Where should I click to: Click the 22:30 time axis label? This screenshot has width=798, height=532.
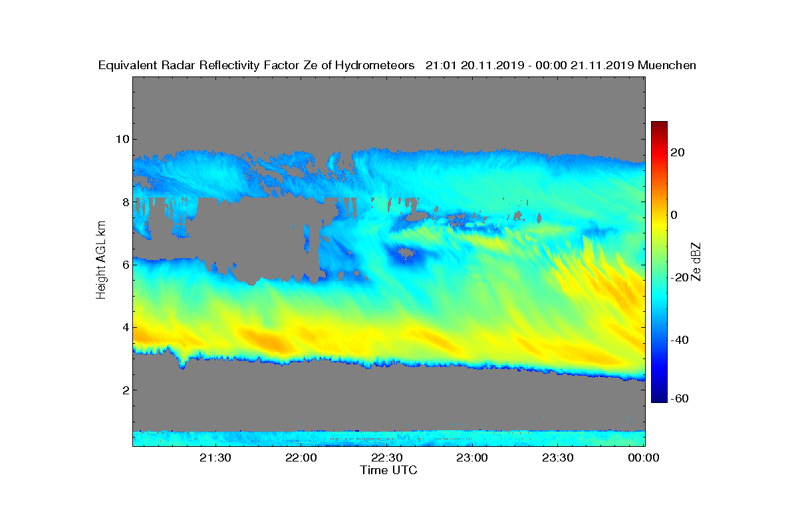387,458
